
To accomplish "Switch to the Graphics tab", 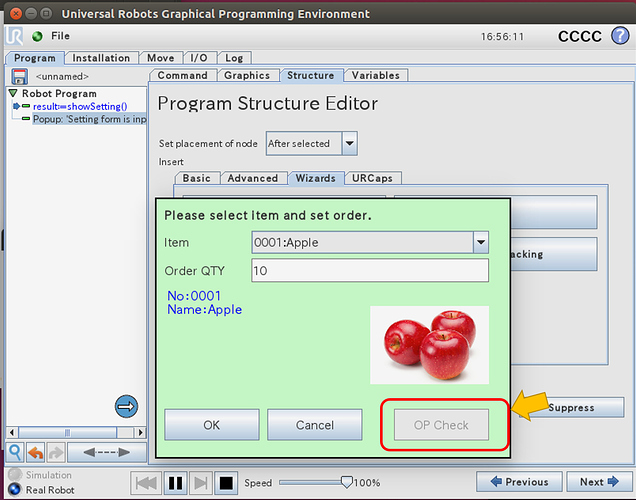I will point(247,75).
